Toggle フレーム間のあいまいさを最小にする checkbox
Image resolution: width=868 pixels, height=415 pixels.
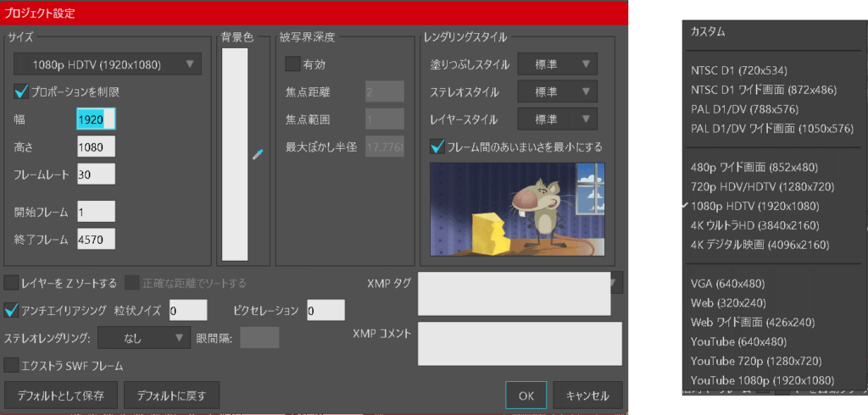tap(437, 147)
